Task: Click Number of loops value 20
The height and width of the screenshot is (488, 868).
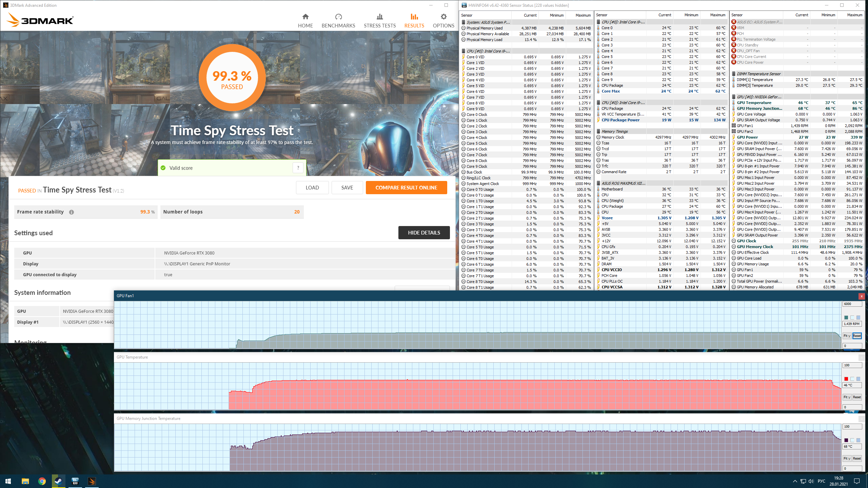Action: (x=297, y=212)
